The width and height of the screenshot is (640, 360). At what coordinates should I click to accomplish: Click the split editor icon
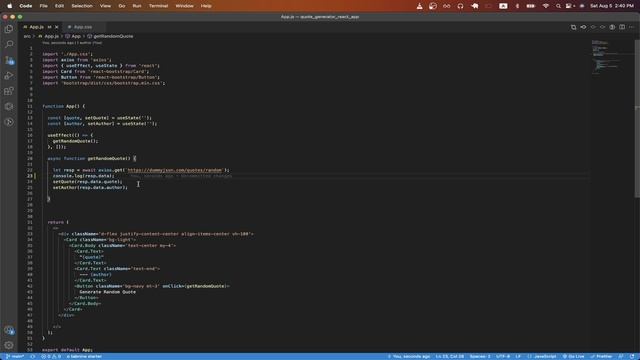[x=622, y=27]
